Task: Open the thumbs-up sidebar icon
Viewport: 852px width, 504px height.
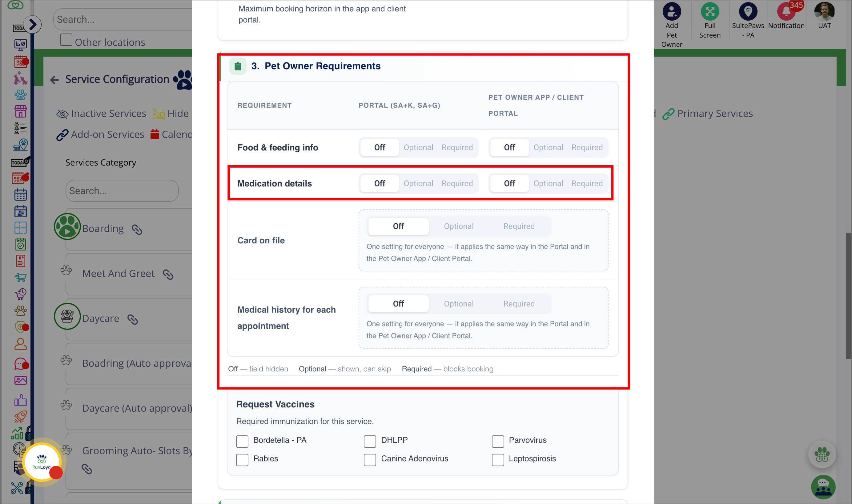Action: [20, 400]
